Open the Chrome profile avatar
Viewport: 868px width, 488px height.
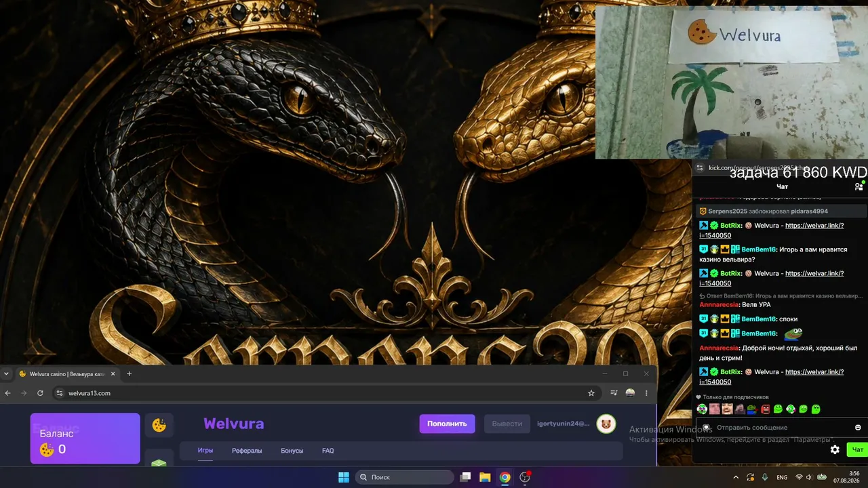click(x=630, y=393)
